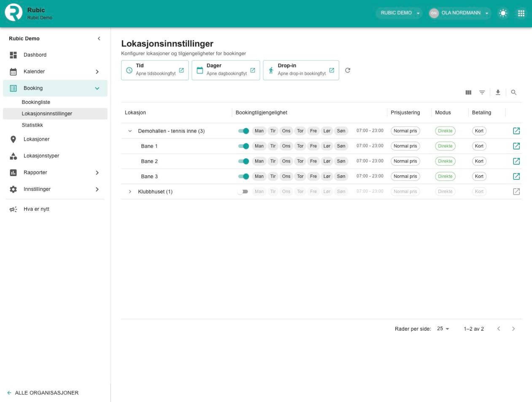Click the Normal pris chip for Bane 2

click(405, 161)
